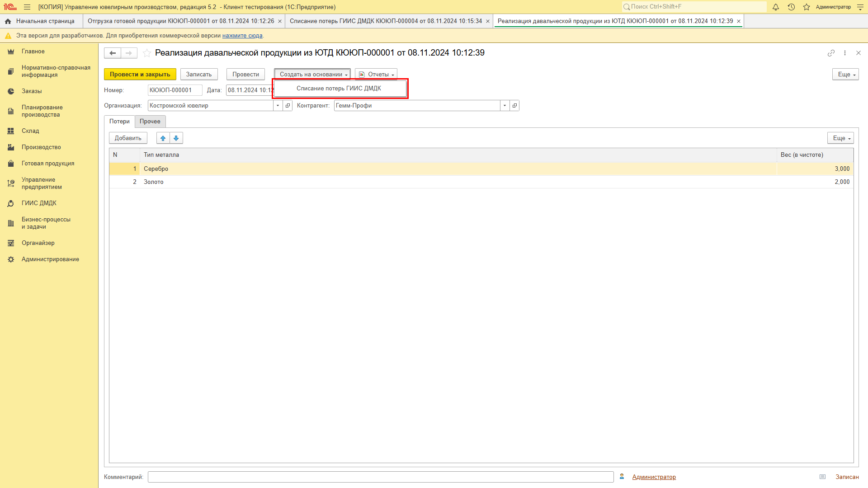Focus the Комментарий input field

coord(381,477)
